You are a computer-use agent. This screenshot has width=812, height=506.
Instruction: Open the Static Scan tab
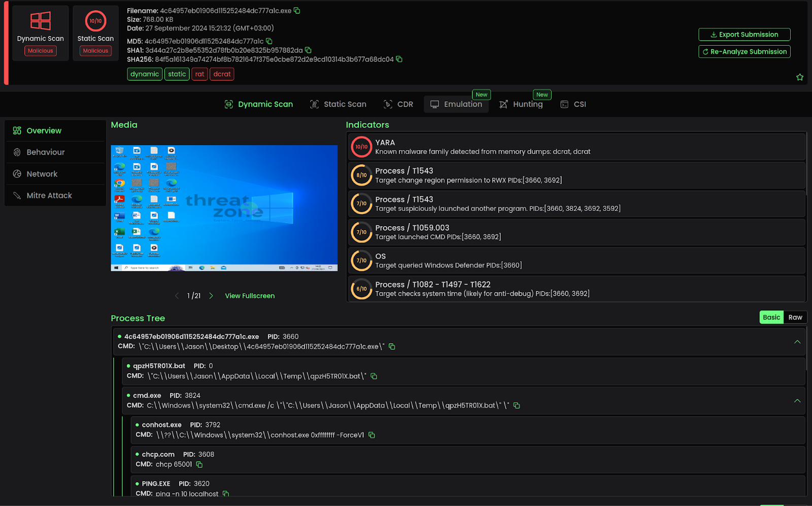pyautogui.click(x=339, y=104)
